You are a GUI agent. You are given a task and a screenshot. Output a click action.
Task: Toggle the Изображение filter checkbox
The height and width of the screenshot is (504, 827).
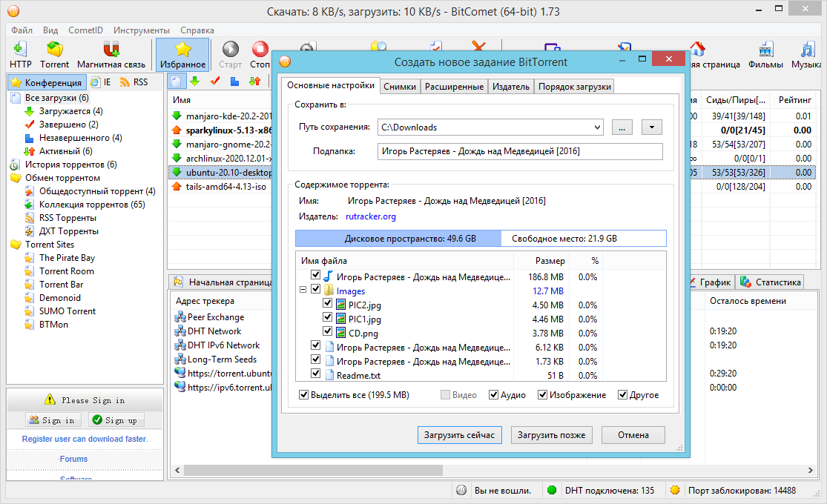(x=542, y=395)
